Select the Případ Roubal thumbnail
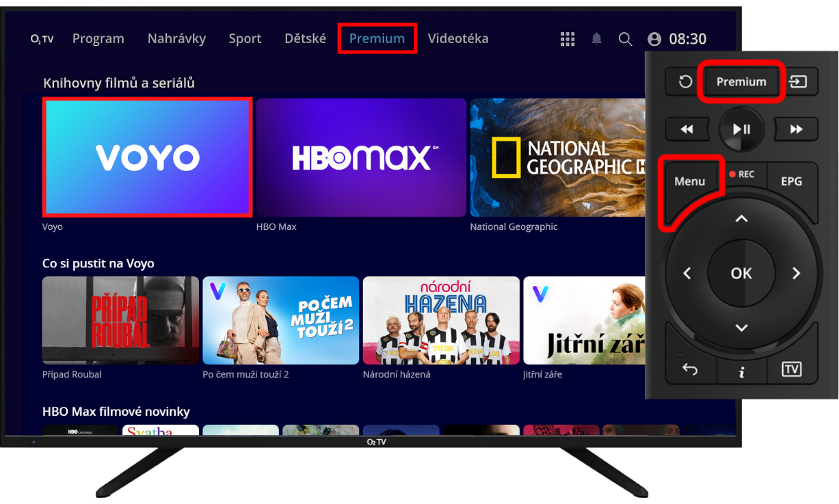This screenshot has height=504, width=839. pyautogui.click(x=120, y=320)
